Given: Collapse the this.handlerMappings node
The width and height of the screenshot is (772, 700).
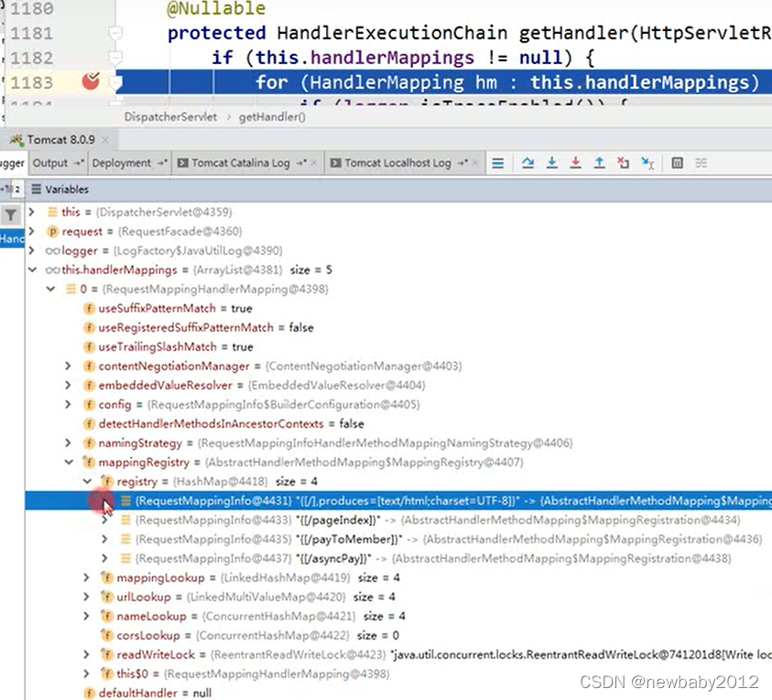Looking at the screenshot, I should [x=32, y=269].
